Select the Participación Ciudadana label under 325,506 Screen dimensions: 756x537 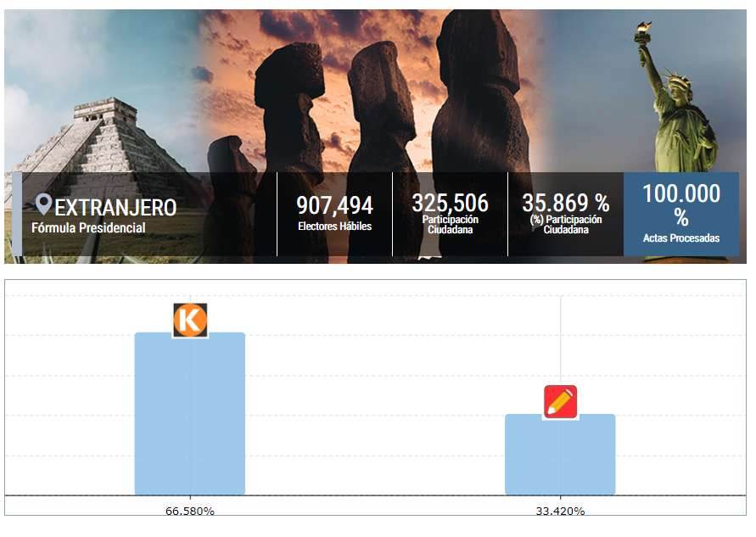450,225
